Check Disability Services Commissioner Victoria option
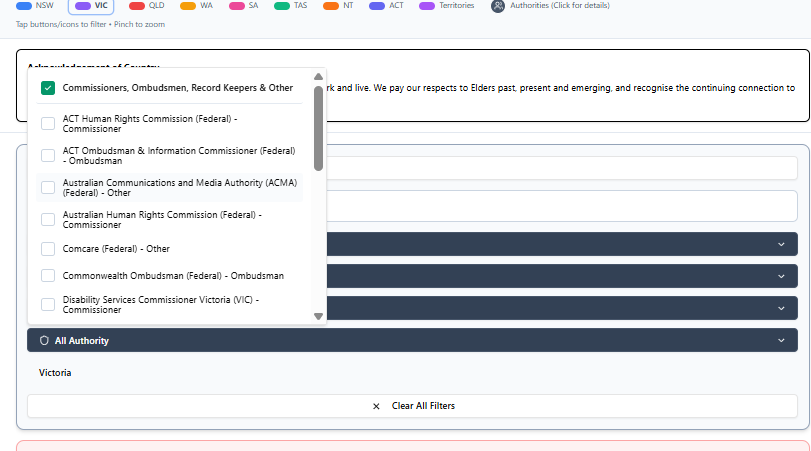 [48, 305]
